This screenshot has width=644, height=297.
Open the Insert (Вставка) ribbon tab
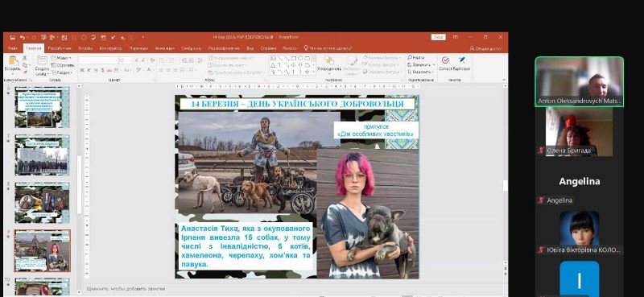pos(85,48)
